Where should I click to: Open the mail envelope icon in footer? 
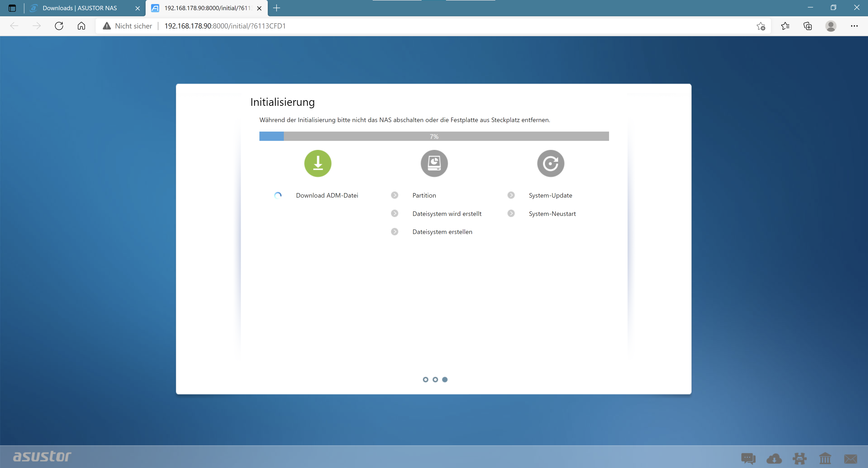click(x=851, y=459)
